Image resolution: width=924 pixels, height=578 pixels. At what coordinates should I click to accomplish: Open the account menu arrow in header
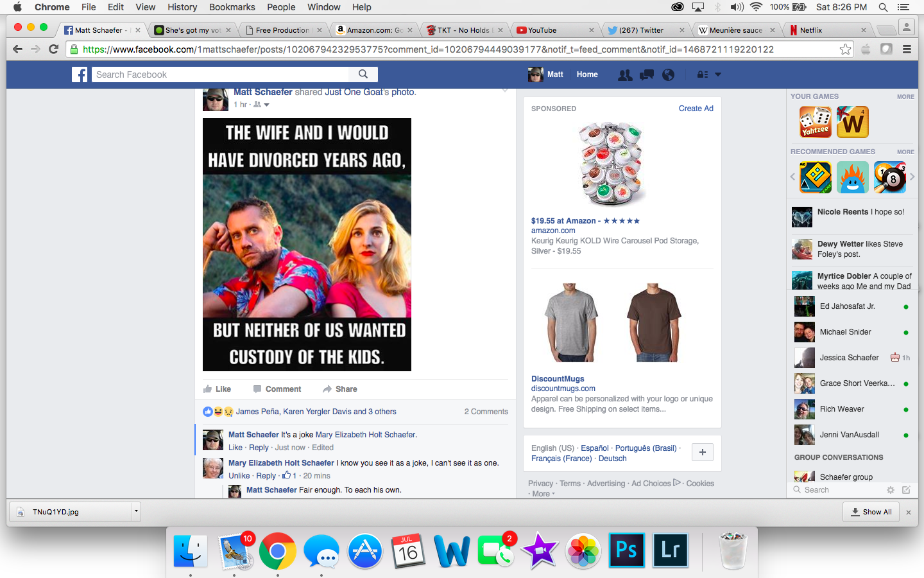[x=718, y=74]
